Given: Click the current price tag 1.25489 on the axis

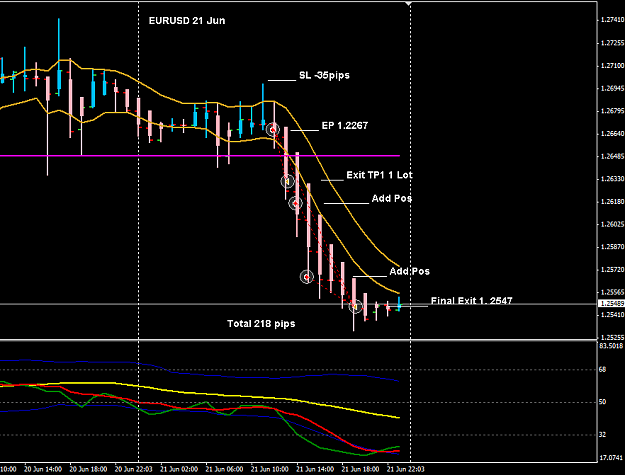Looking at the screenshot, I should pos(611,304).
